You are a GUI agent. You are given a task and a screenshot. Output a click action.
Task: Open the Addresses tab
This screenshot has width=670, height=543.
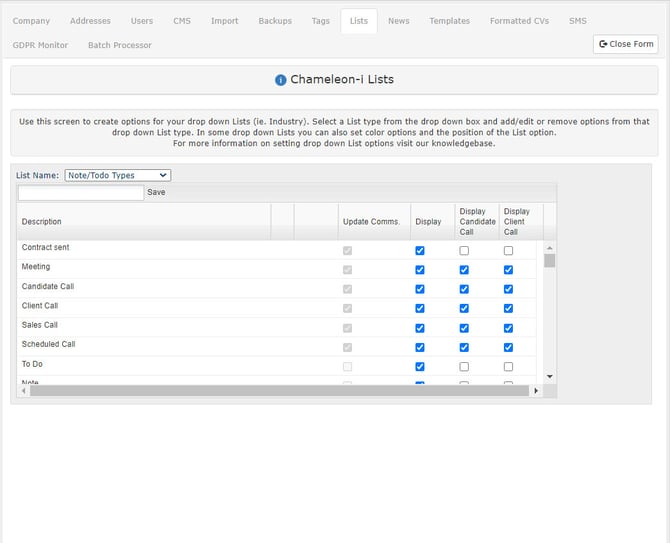[x=90, y=21]
